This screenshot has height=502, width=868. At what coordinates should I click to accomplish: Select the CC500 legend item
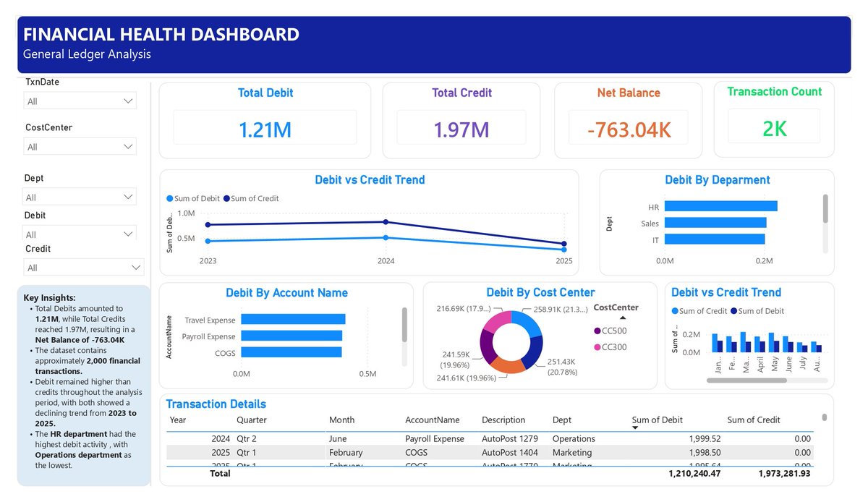[610, 331]
